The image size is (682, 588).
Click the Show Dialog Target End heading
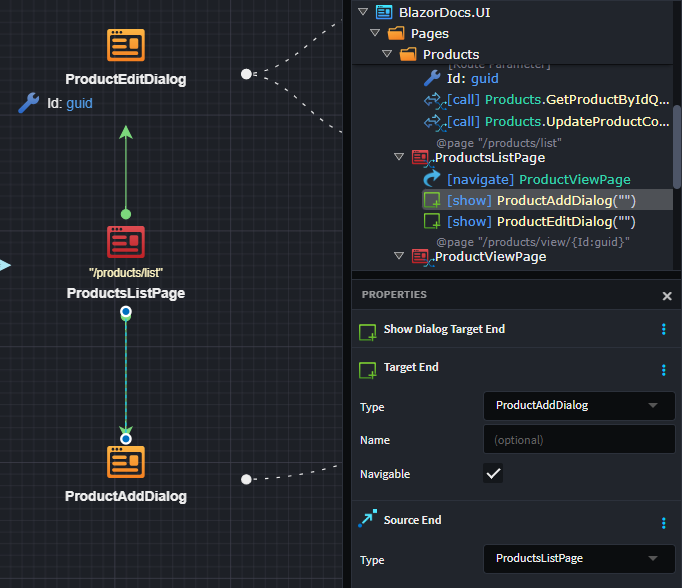[x=444, y=329]
